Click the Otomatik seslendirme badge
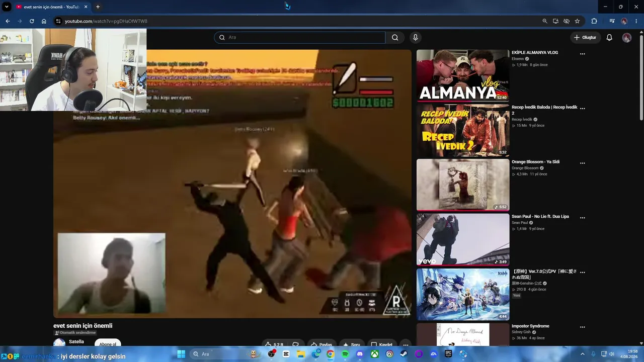 coord(75,333)
